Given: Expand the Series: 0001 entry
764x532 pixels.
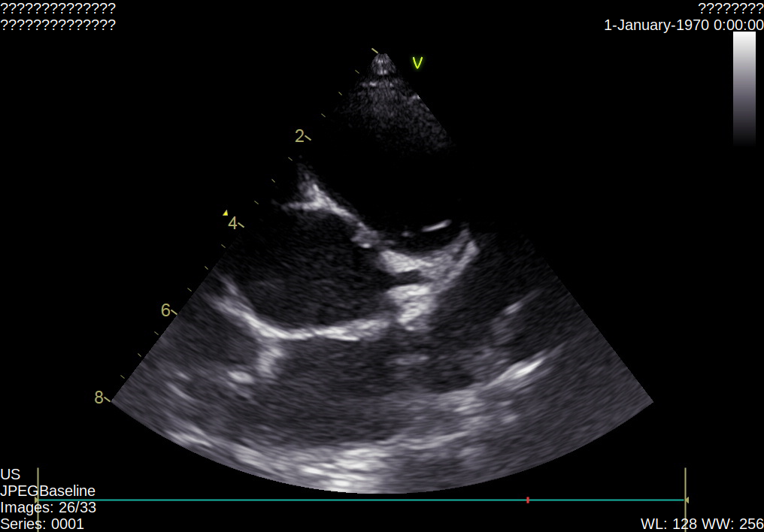Looking at the screenshot, I should pos(42,524).
